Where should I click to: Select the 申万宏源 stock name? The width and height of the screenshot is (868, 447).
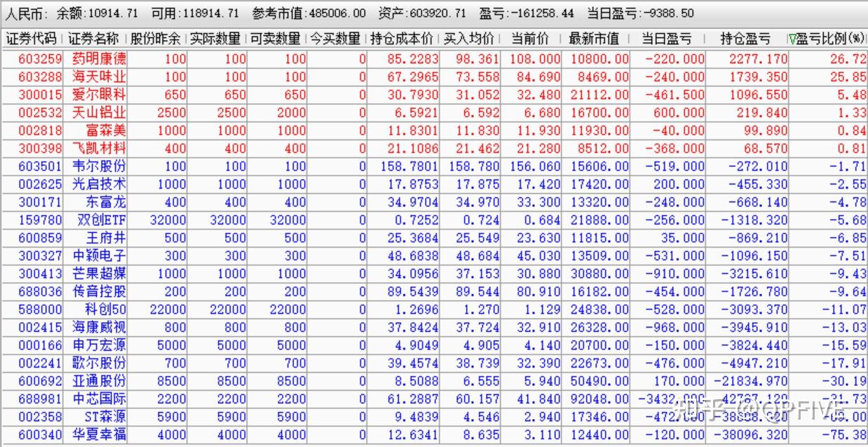pos(99,345)
